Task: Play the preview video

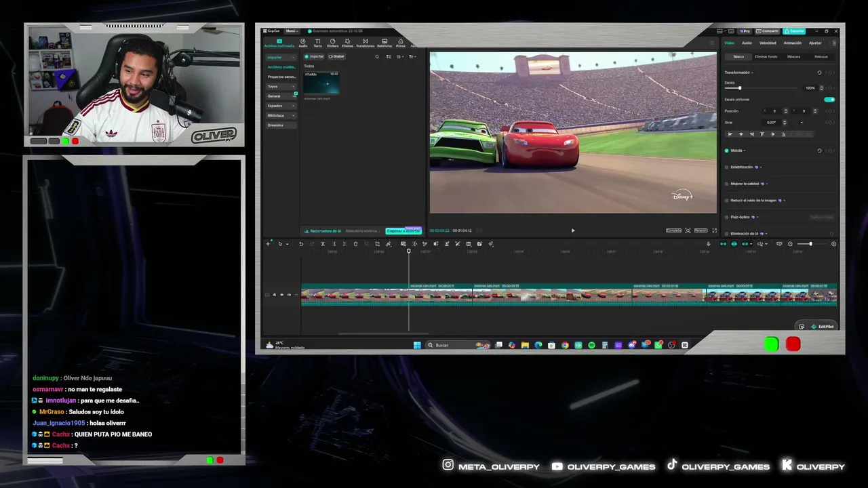Action: coord(573,230)
